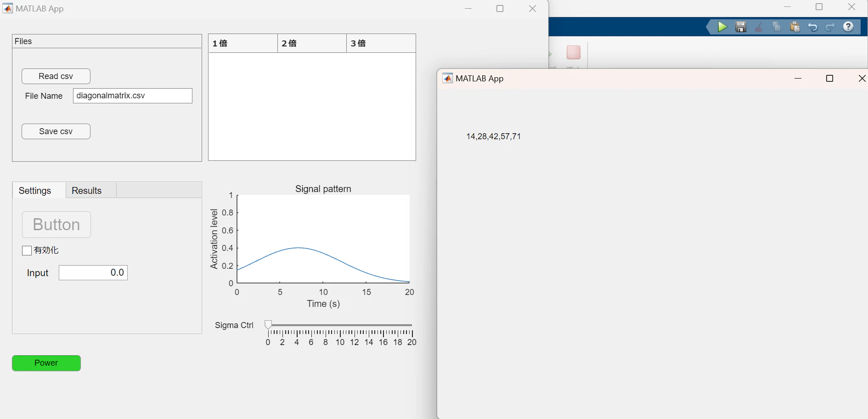Click the save floppy disk icon
The height and width of the screenshot is (419, 868).
(x=741, y=27)
